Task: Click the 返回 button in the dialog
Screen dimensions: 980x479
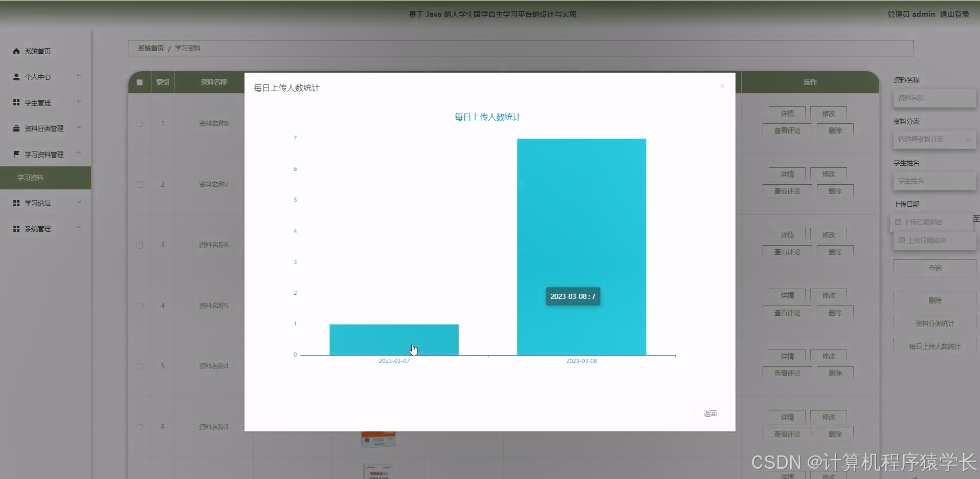Action: (710, 413)
